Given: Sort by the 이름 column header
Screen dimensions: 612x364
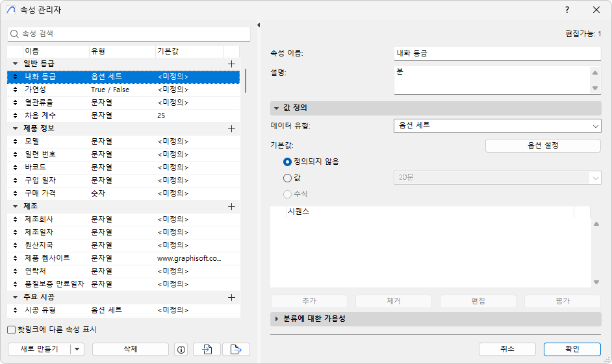Looking at the screenshot, I should coord(57,51).
